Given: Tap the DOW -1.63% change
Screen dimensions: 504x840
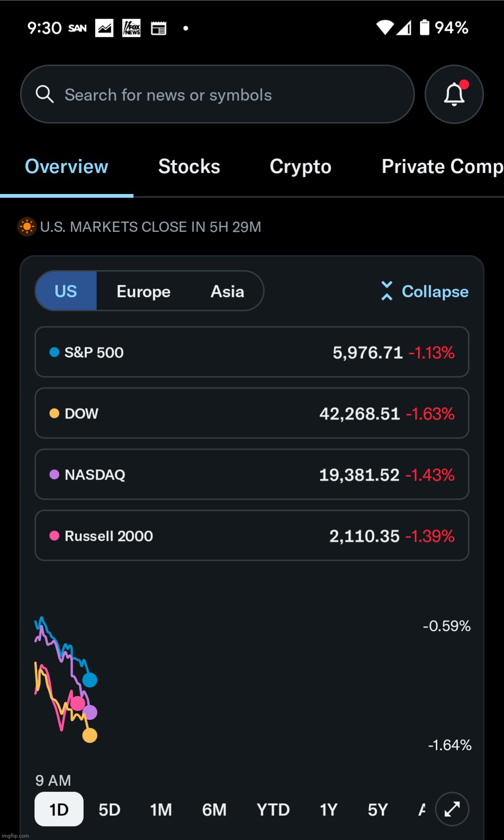Looking at the screenshot, I should pos(430,414).
